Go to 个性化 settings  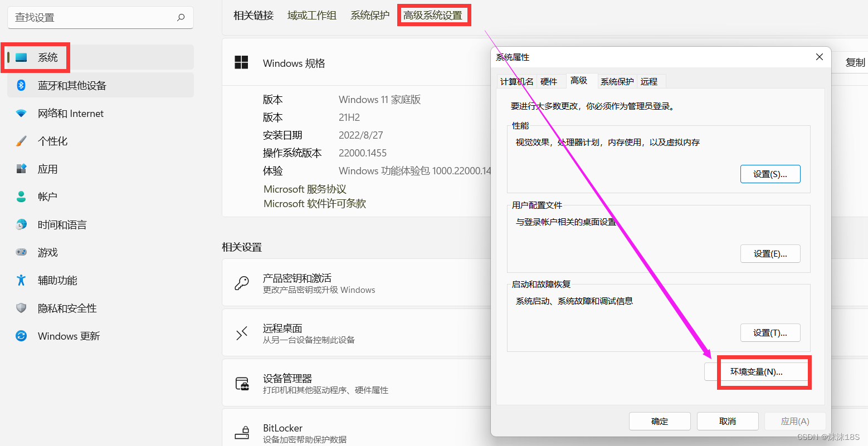click(100, 141)
